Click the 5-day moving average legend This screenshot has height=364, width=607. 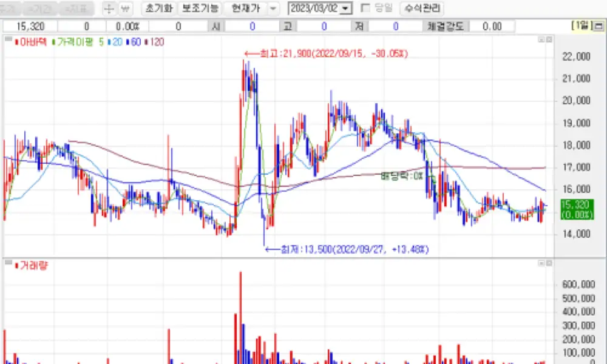101,42
